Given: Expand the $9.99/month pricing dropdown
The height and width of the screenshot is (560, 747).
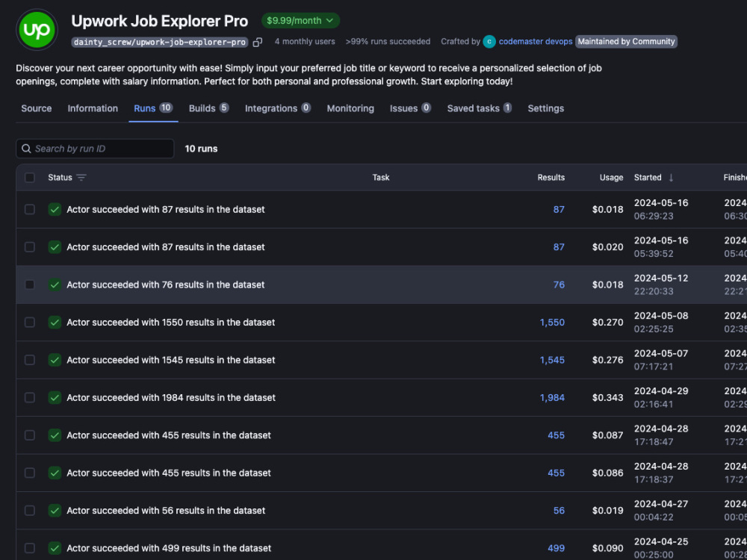Looking at the screenshot, I should [300, 20].
